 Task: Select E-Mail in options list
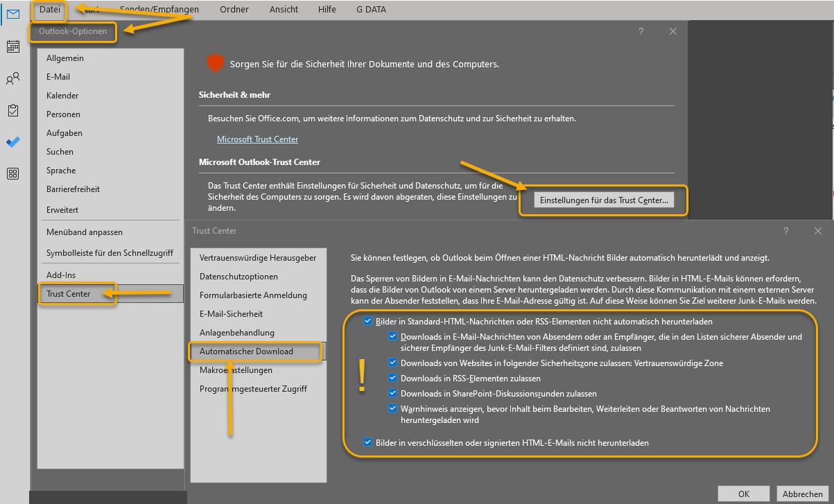[x=110, y=77]
